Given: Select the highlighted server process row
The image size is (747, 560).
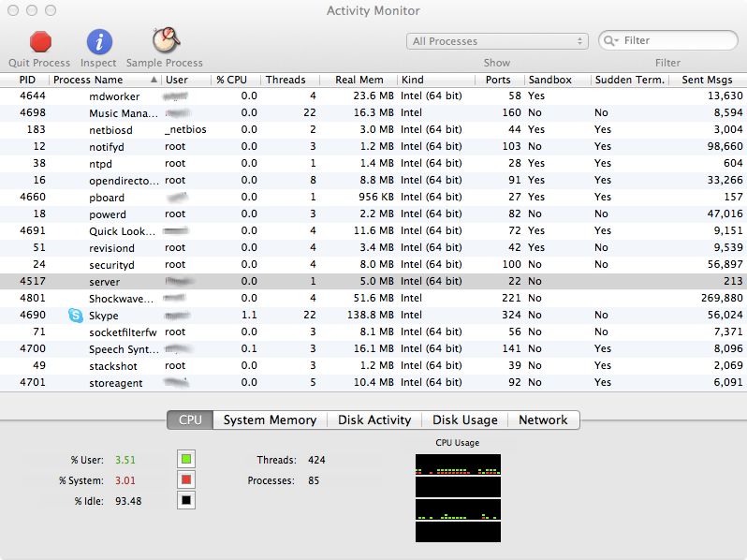Looking at the screenshot, I should [373, 281].
